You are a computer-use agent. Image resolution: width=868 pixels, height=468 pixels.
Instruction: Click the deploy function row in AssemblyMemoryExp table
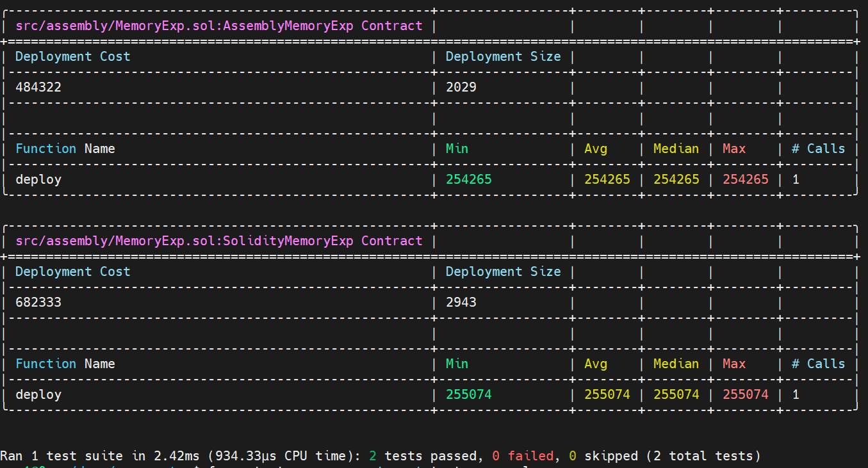click(x=430, y=179)
